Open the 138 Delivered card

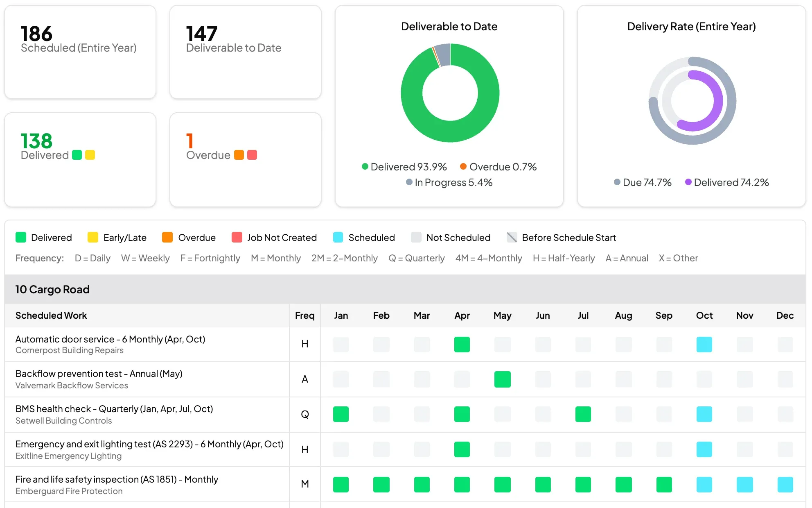(80, 160)
